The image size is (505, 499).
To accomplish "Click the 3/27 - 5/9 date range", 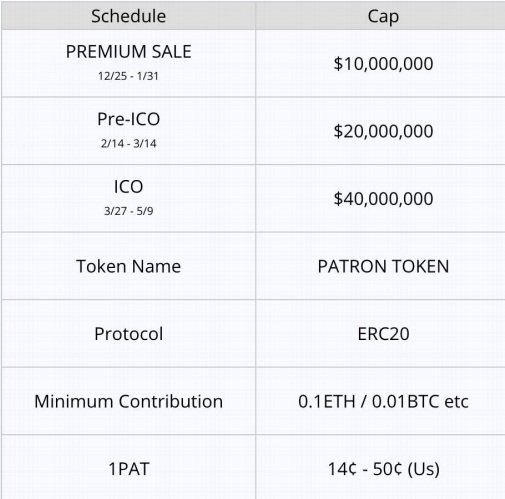I will tap(128, 211).
